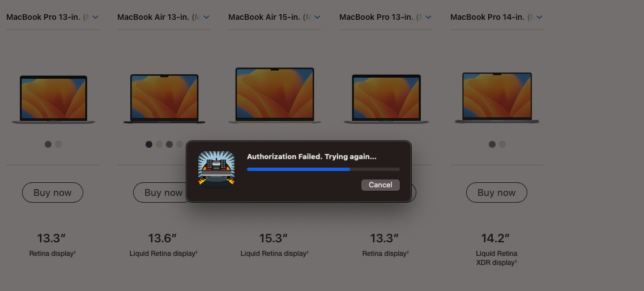Select Silver swatch for MacBook Air 13-in.
644x291 pixels.
[x=180, y=144]
